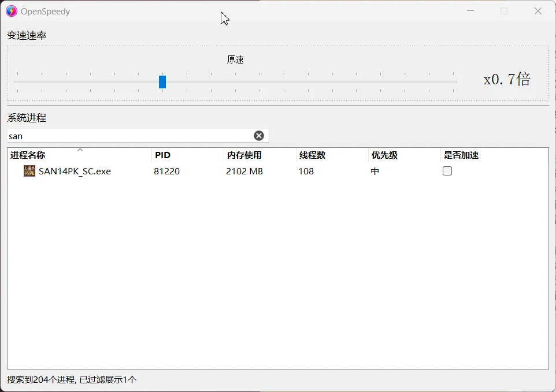
Task: Sort the list by 内存使用 column
Action: 244,155
